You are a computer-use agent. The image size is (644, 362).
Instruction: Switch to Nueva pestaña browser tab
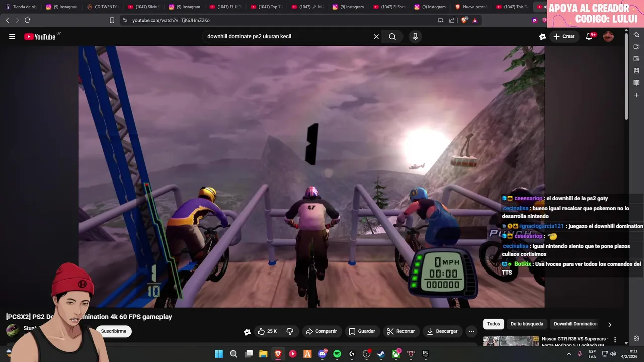click(470, 7)
